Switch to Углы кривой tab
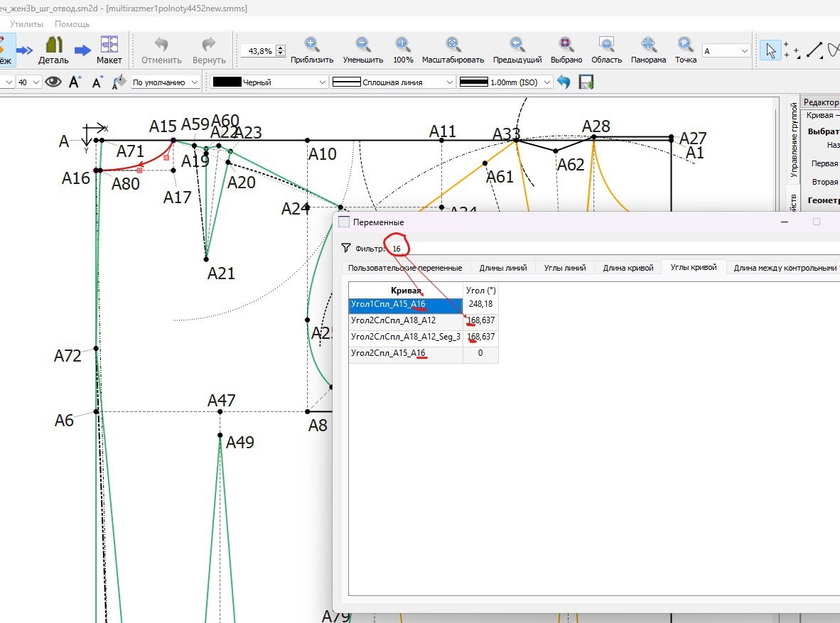 tap(693, 267)
